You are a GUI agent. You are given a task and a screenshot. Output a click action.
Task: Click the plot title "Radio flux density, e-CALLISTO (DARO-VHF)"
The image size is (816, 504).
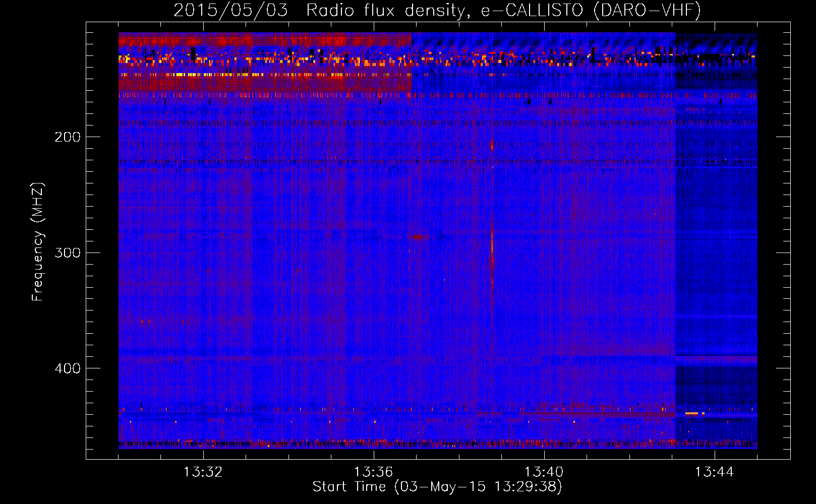click(503, 10)
